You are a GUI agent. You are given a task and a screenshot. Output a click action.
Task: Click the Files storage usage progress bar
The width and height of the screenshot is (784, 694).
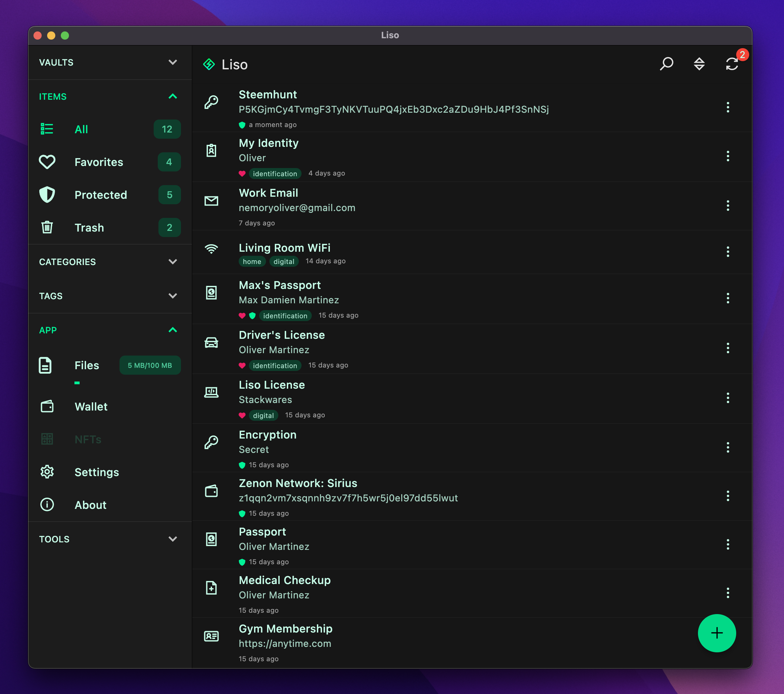pos(77,383)
